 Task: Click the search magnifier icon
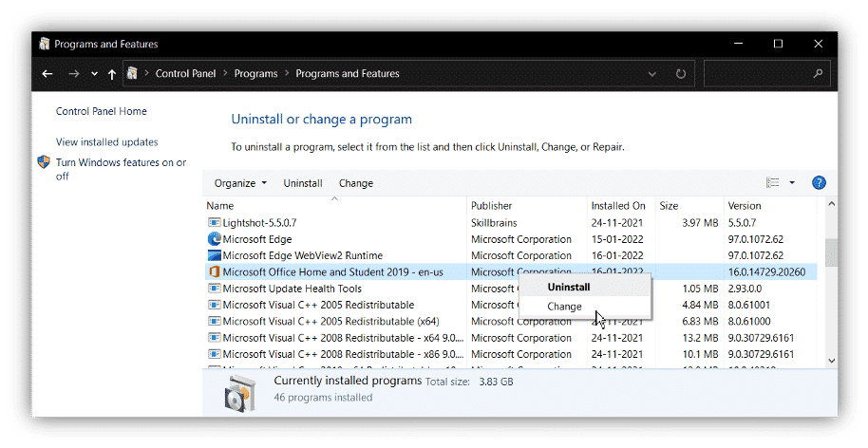pos(818,74)
